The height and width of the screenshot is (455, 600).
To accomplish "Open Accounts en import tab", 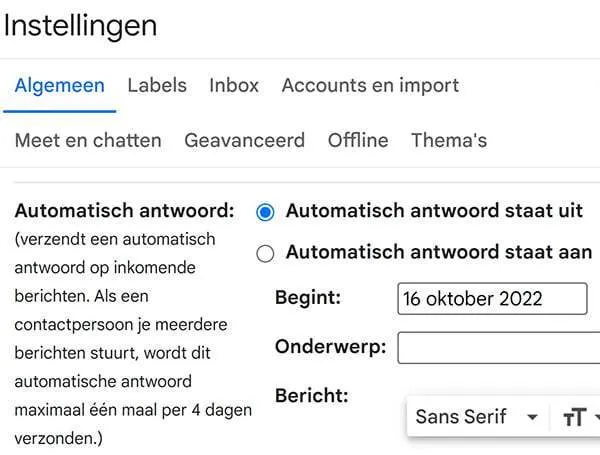I will click(370, 86).
